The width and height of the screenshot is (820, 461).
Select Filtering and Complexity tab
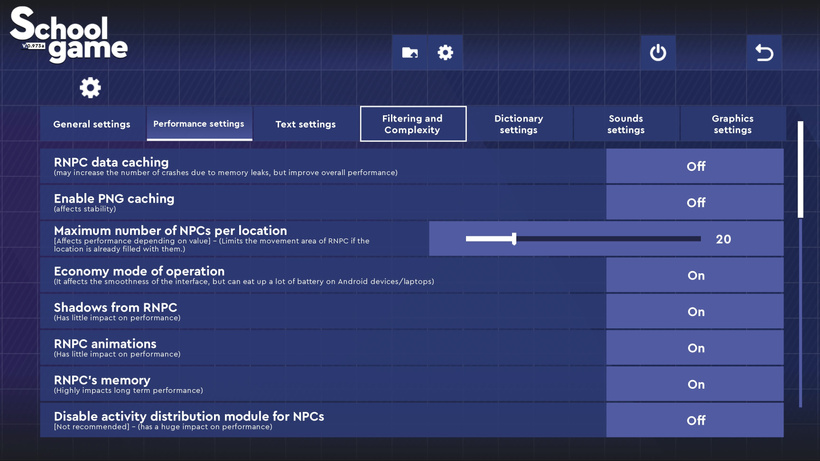[413, 124]
